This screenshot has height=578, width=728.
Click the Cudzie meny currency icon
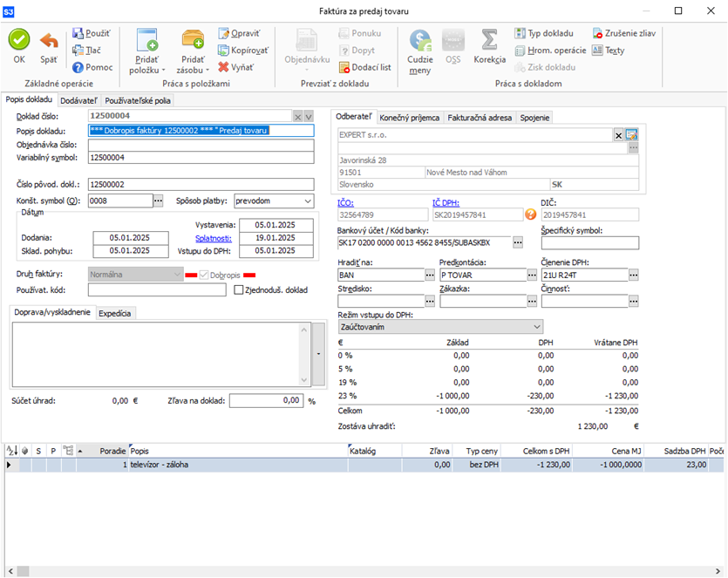419,40
